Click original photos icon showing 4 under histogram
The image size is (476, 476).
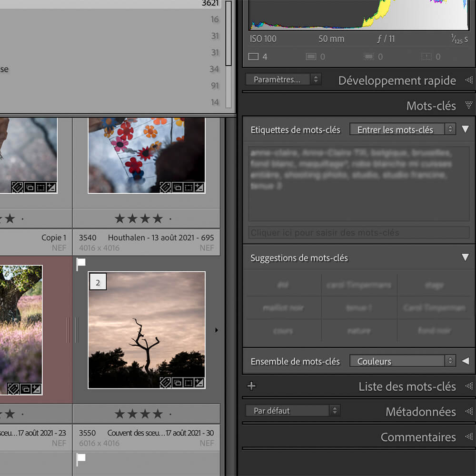[x=254, y=57]
